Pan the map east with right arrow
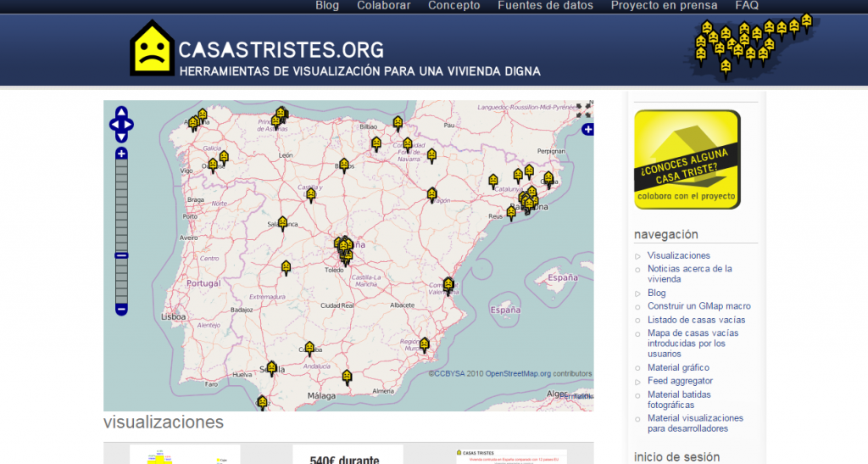Viewport: 868px width, 464px height. click(129, 125)
